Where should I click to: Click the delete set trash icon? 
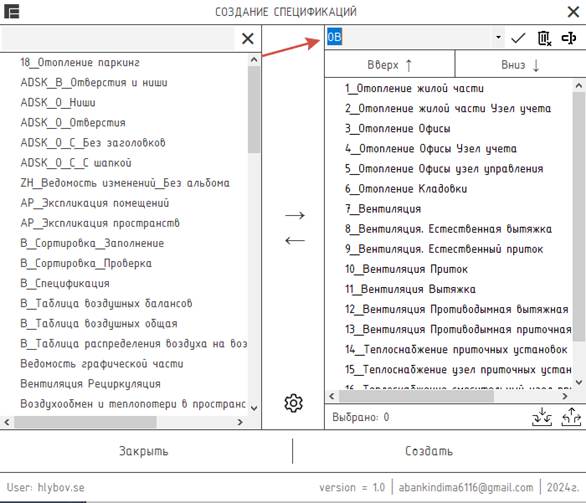[x=544, y=38]
